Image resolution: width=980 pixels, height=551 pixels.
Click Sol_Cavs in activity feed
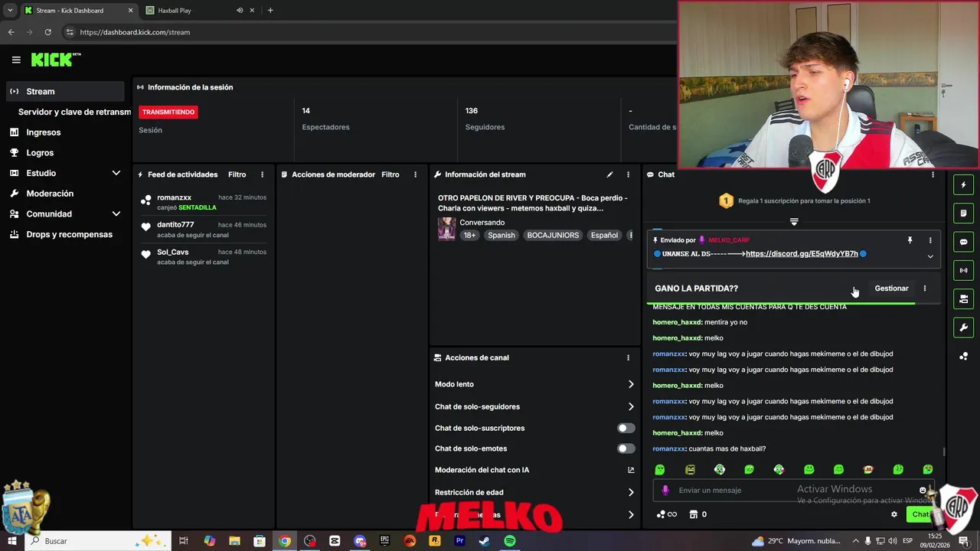click(172, 252)
